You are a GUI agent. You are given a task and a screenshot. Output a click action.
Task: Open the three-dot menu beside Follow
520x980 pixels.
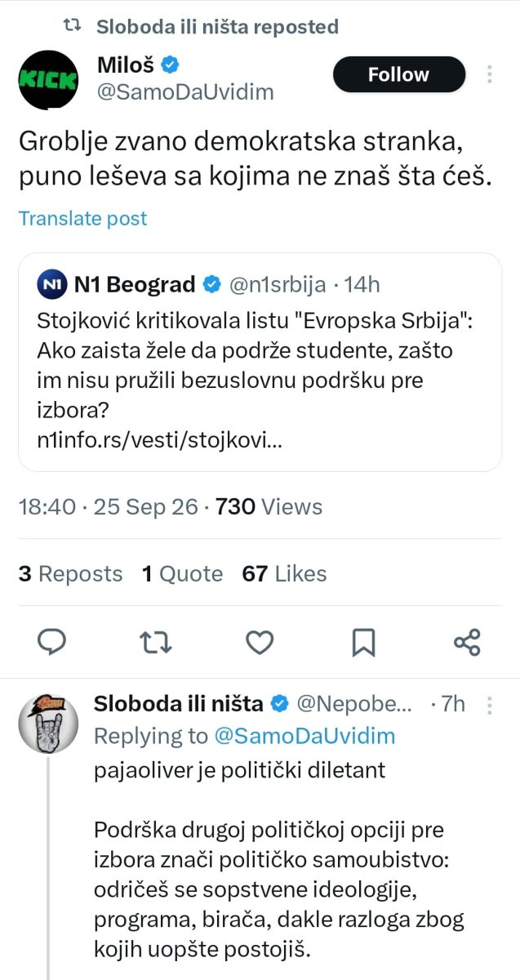pyautogui.click(x=489, y=74)
